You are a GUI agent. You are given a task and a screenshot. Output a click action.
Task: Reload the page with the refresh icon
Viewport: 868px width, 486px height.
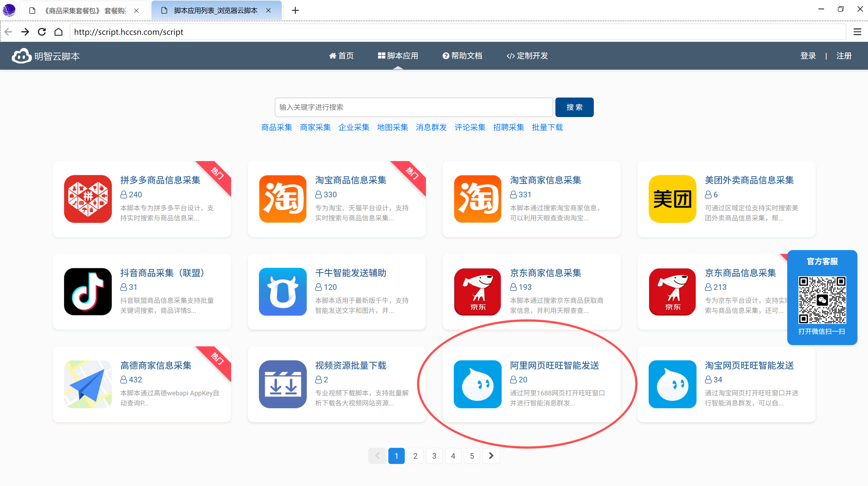click(x=42, y=32)
